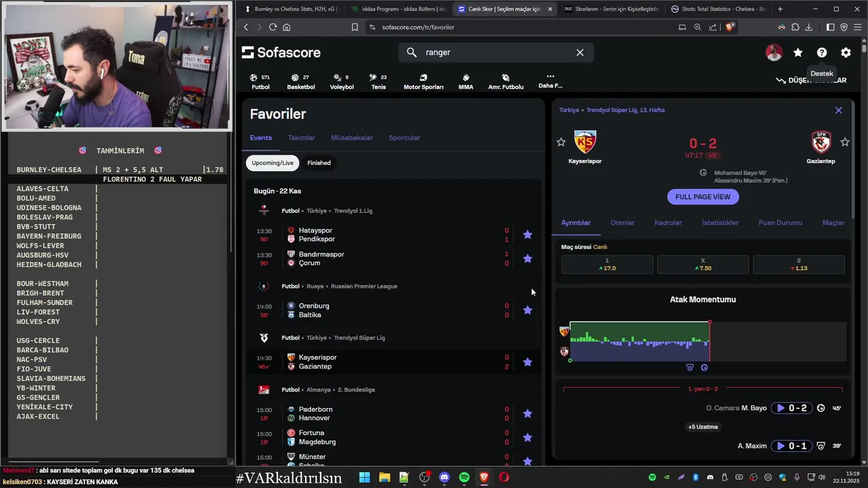Switch to İstatistikler match tab

[x=720, y=222]
